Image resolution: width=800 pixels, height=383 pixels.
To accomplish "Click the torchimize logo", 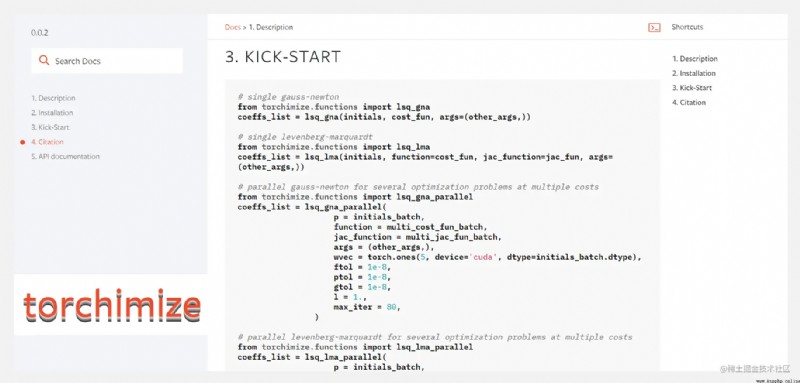I will point(112,306).
